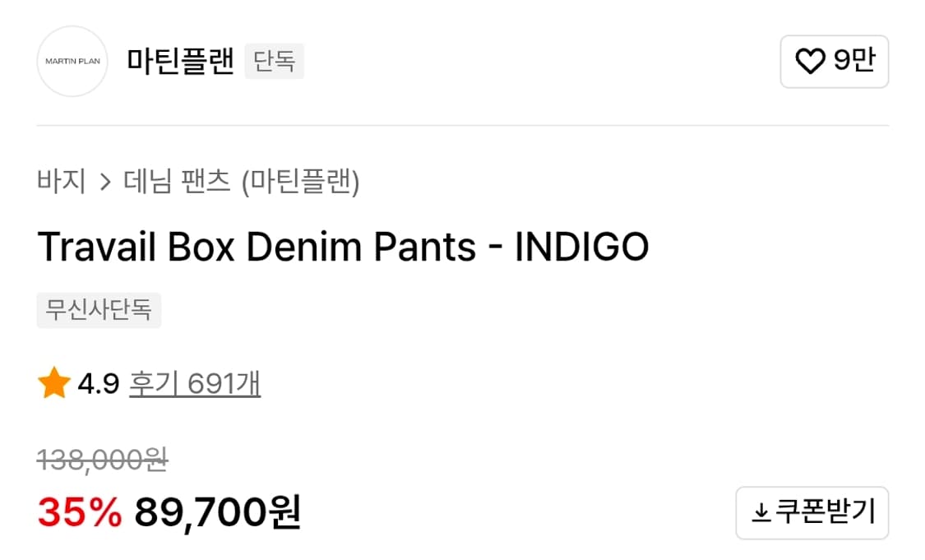View the 후기 691개 reviews link
This screenshot has width=925, height=560.
tap(195, 384)
